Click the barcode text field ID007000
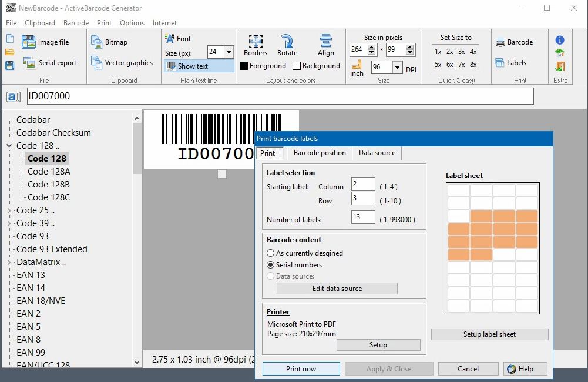The width and height of the screenshot is (588, 382). (280, 96)
